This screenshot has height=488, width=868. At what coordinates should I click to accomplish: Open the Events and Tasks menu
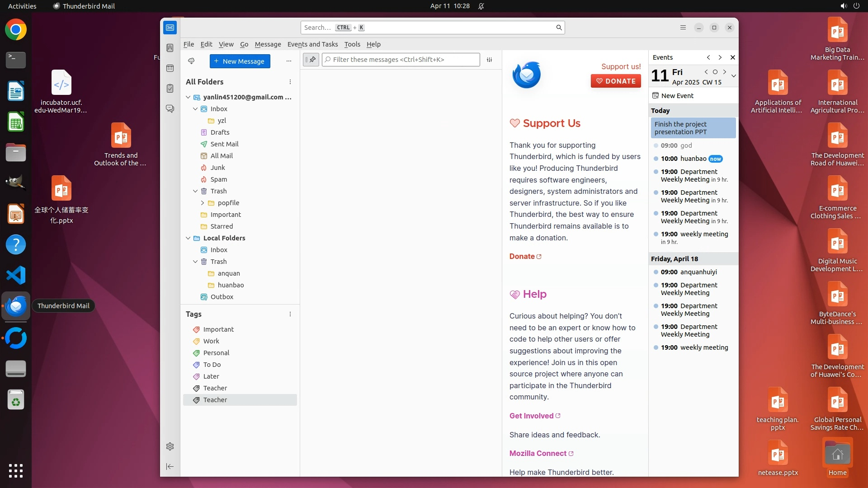click(312, 44)
